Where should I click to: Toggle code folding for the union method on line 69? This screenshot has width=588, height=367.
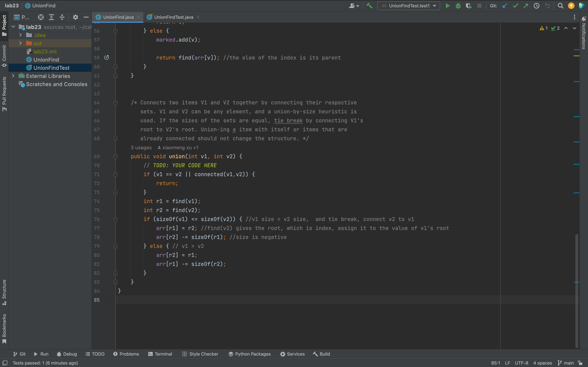click(116, 157)
